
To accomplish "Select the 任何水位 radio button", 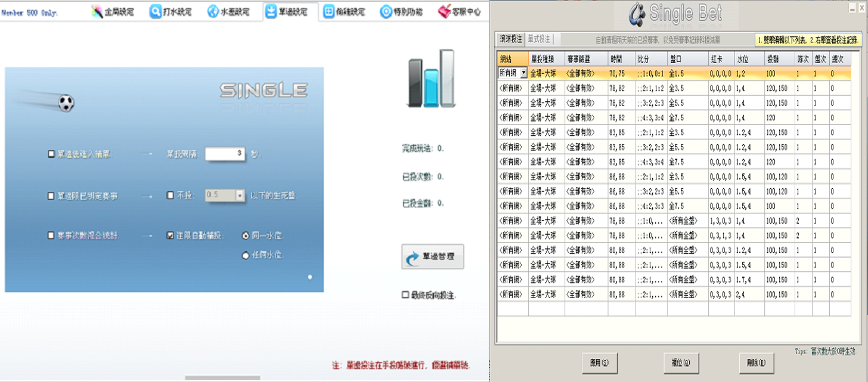I will tap(245, 255).
